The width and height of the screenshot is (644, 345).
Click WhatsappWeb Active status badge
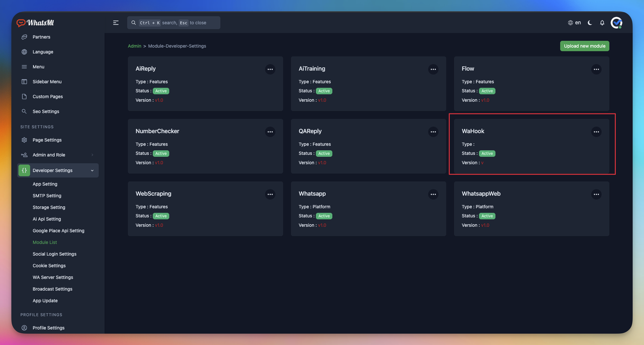tap(487, 216)
